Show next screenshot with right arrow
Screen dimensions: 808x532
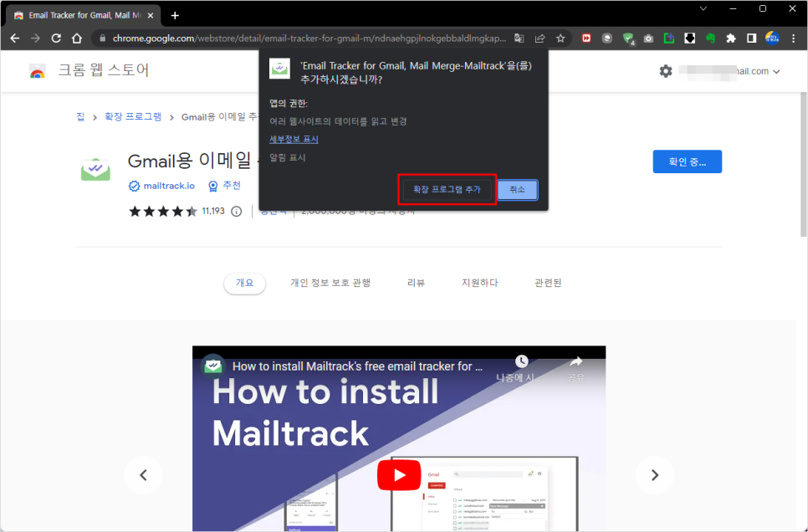coord(654,475)
